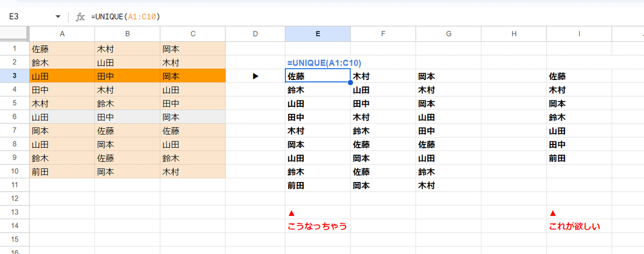Select column I header
Image resolution: width=644 pixels, height=254 pixels.
[x=579, y=34]
